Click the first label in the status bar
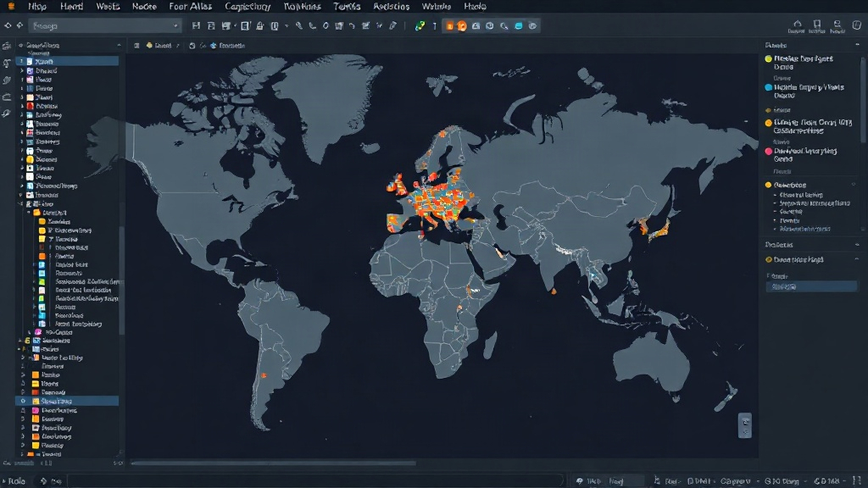The image size is (868, 488). click(17, 481)
